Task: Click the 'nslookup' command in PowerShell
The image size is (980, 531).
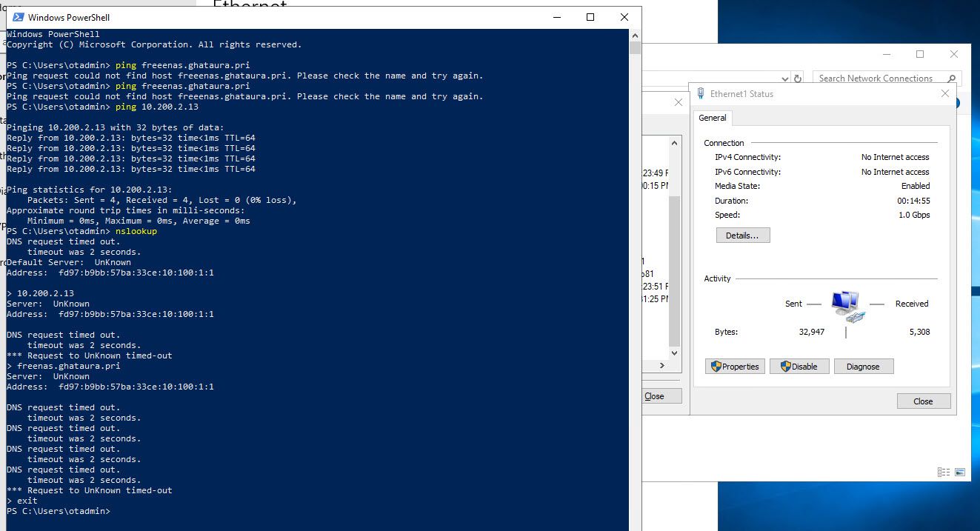Action: click(136, 231)
